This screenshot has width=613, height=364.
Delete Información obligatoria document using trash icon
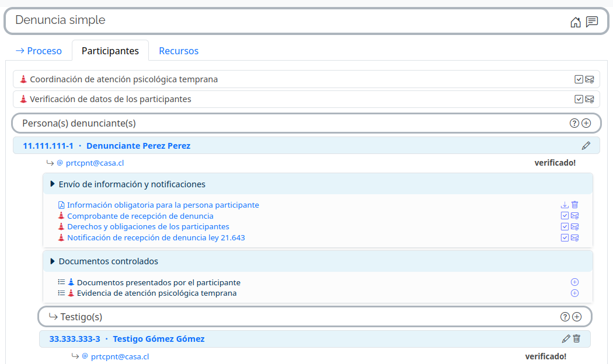(575, 205)
